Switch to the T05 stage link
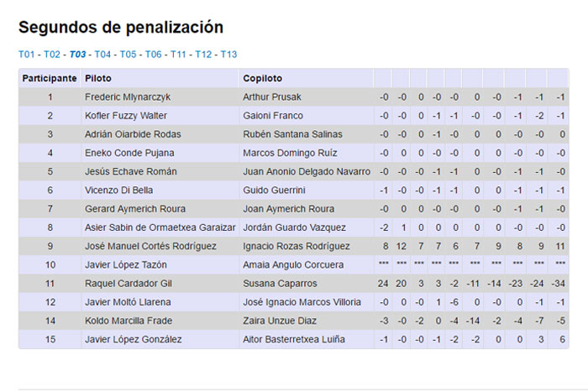This screenshot has height=392, width=588. (x=128, y=55)
